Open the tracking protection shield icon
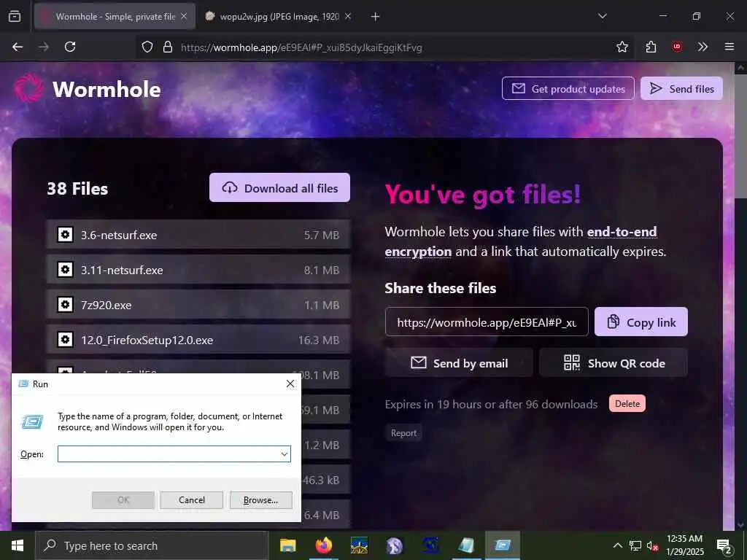This screenshot has width=747, height=560. 147,47
